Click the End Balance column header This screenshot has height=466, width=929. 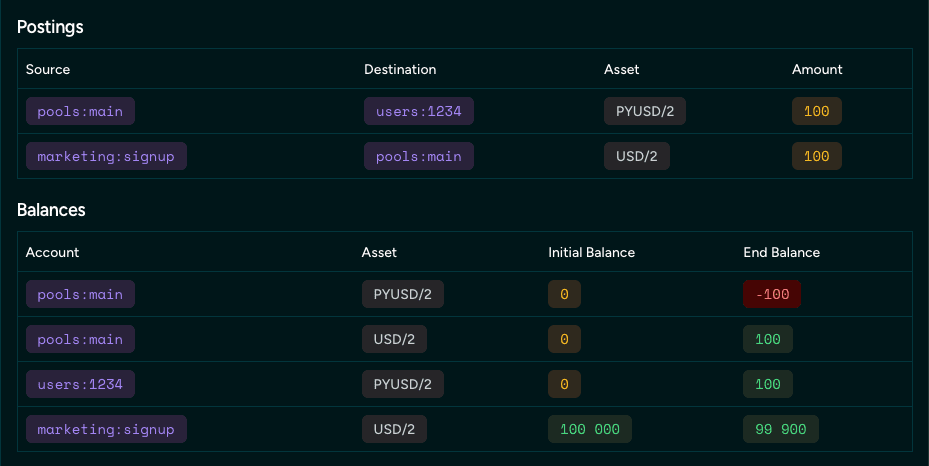pos(781,253)
